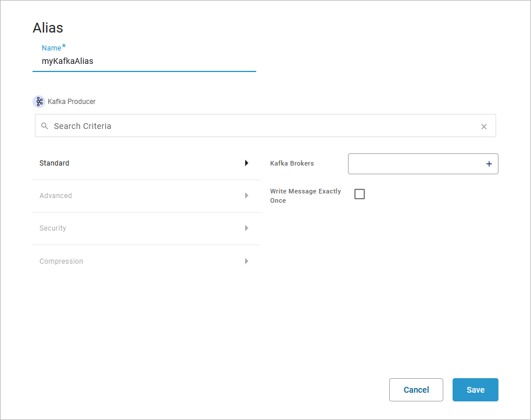Enable Write Message Exactly Once checkbox

(x=360, y=194)
